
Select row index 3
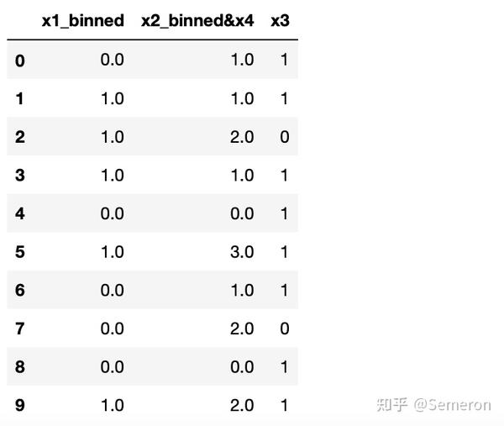pos(20,176)
